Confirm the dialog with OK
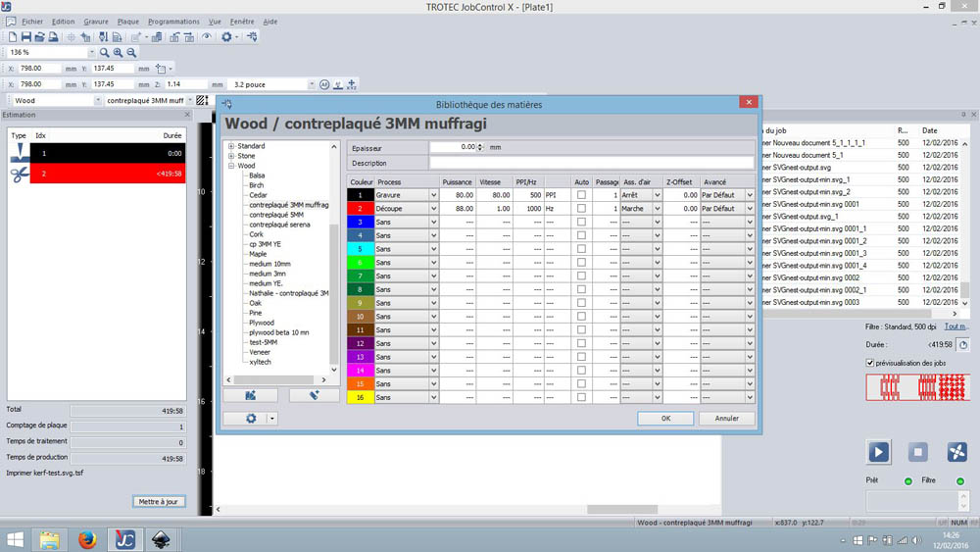 [665, 419]
